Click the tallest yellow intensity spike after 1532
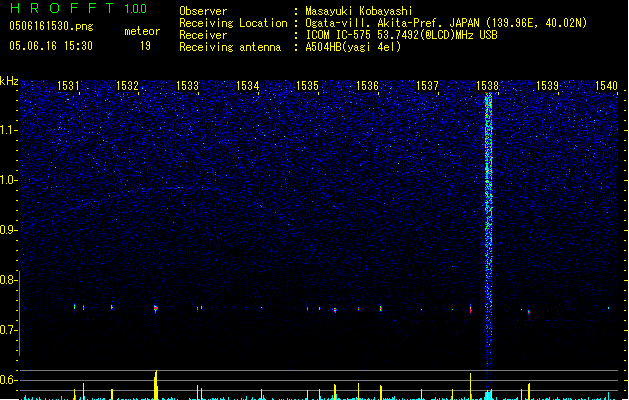This screenshot has height=400, width=629. [x=156, y=384]
